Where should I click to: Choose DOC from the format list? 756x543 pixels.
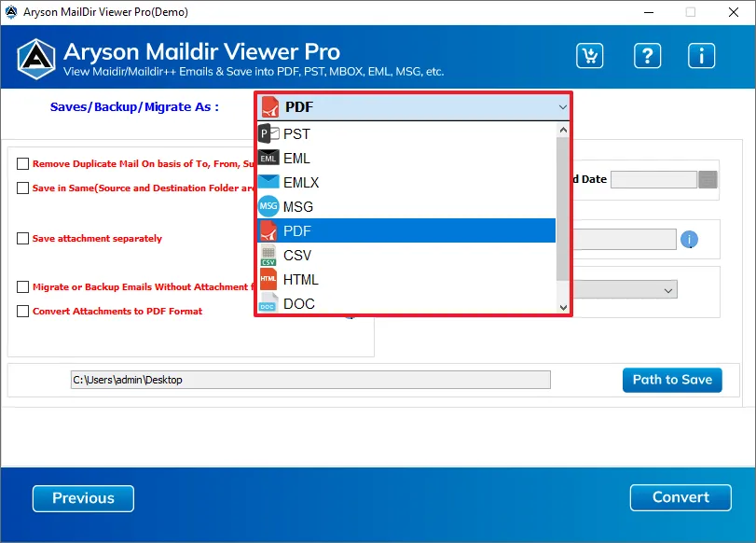[406, 303]
